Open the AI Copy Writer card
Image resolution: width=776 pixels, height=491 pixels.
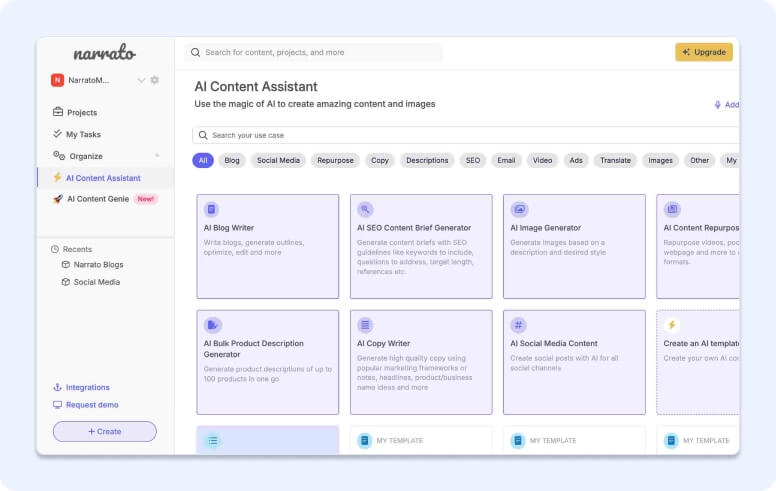[x=421, y=362]
